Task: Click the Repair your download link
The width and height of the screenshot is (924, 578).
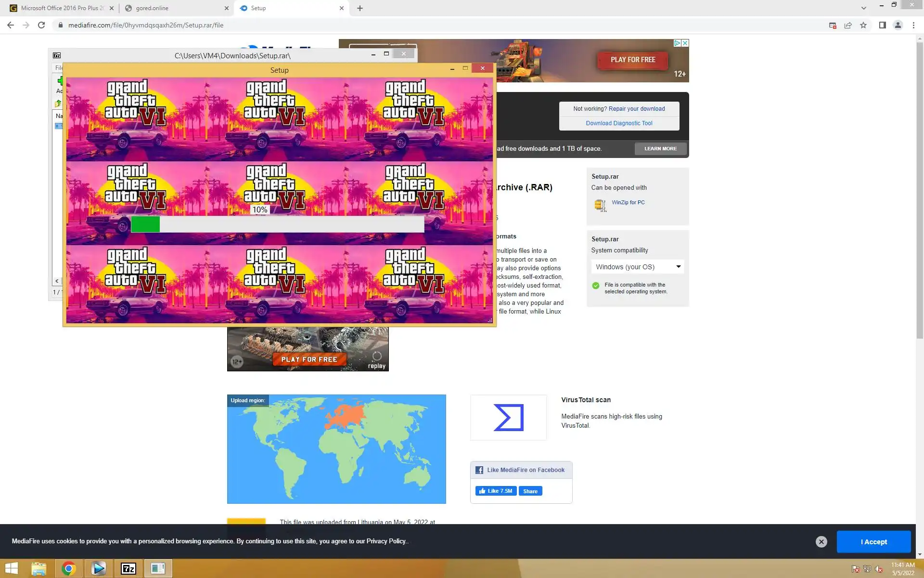Action: pyautogui.click(x=636, y=109)
